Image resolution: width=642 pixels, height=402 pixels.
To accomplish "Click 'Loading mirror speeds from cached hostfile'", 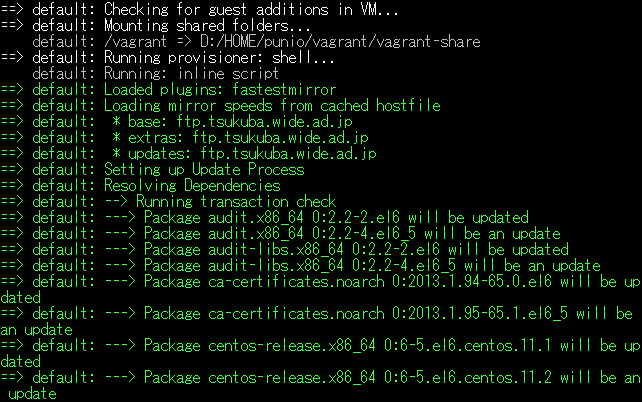I will 272,106.
